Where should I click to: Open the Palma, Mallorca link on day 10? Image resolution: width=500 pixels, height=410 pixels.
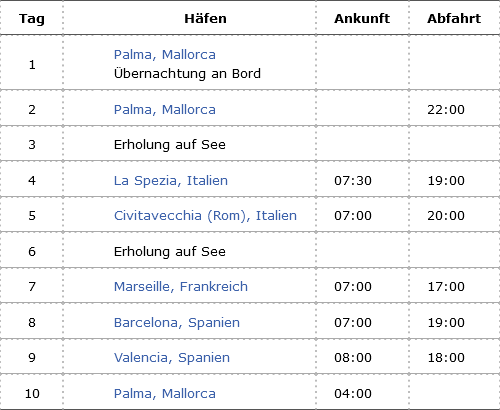(165, 394)
